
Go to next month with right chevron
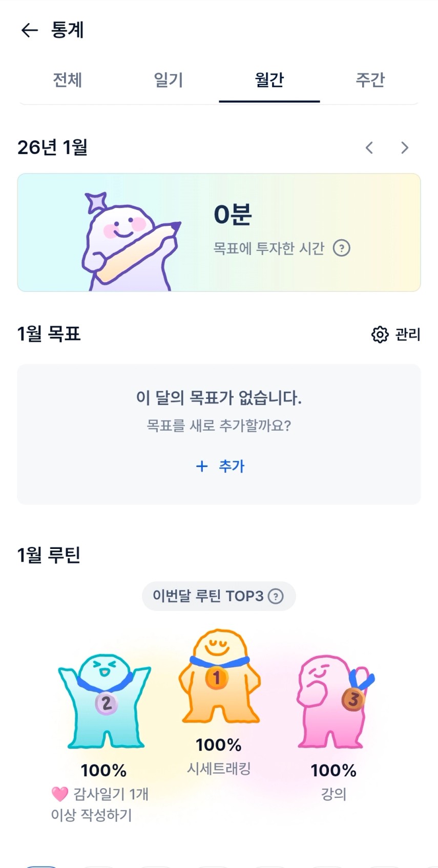(405, 148)
